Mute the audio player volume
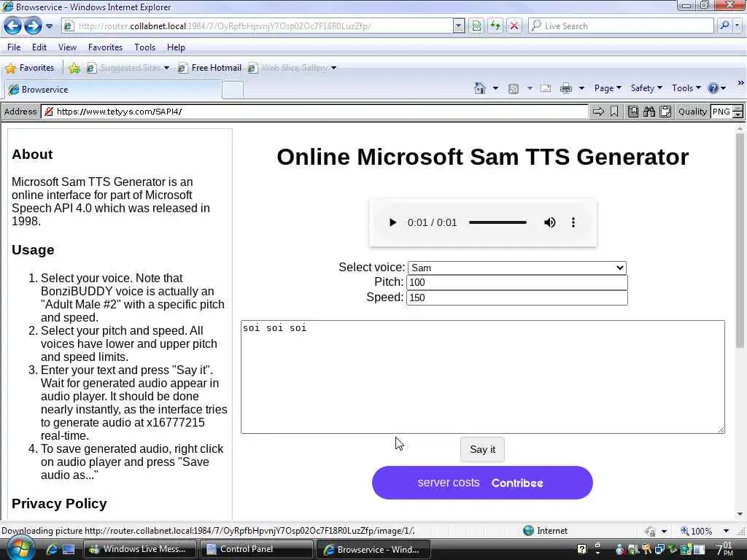This screenshot has width=747, height=560. point(549,222)
